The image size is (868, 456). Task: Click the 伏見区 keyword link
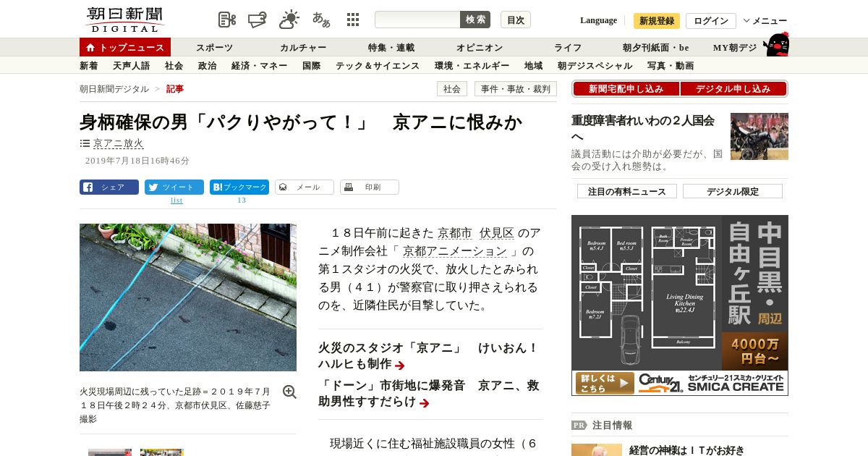[x=497, y=233]
